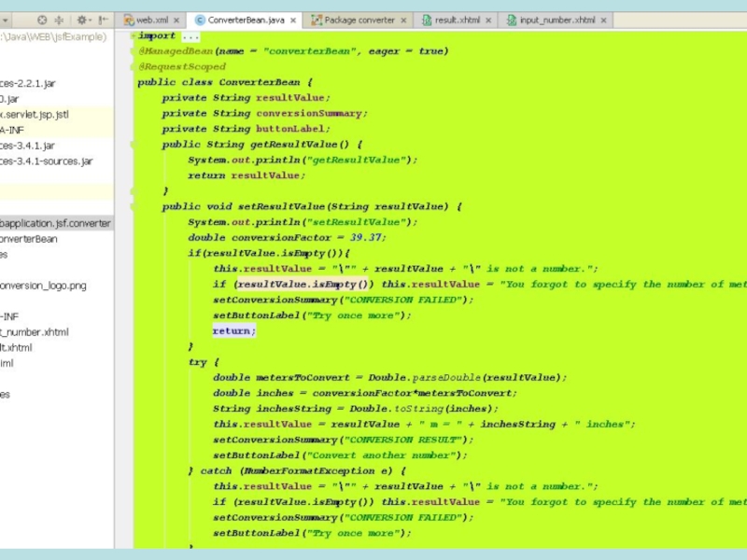
Task: Close the web.xml tab
Action: [177, 20]
